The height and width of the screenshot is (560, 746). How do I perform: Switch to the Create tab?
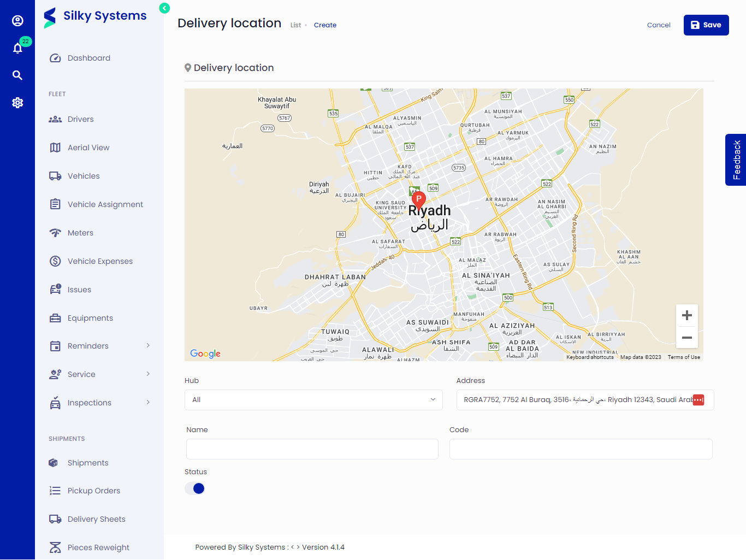click(x=325, y=25)
